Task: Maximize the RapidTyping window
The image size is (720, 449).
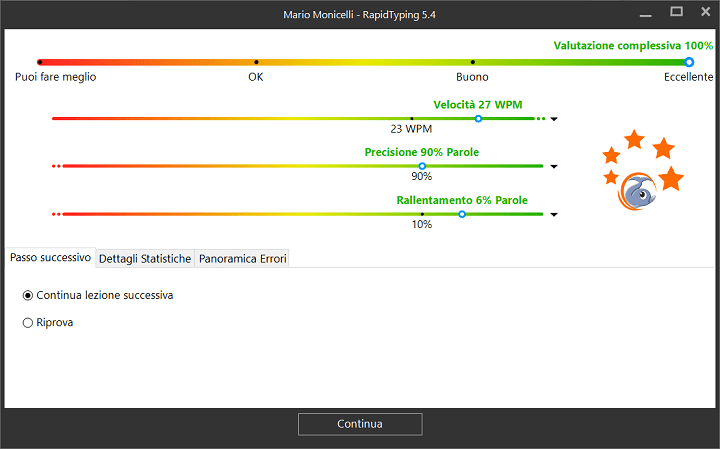Action: pyautogui.click(x=676, y=12)
